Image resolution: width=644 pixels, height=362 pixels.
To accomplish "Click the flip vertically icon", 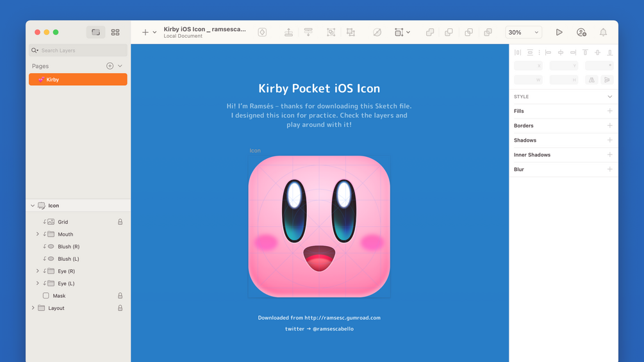I will (x=607, y=79).
